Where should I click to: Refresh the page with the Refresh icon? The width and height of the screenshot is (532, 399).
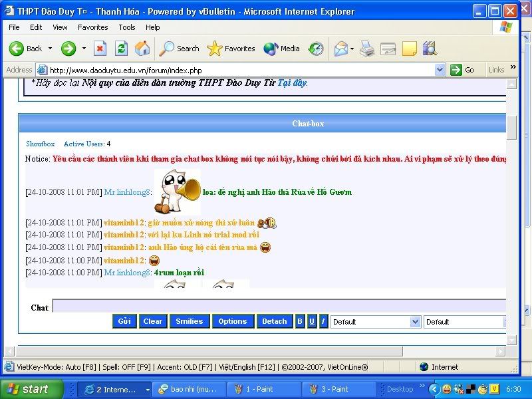pos(121,49)
